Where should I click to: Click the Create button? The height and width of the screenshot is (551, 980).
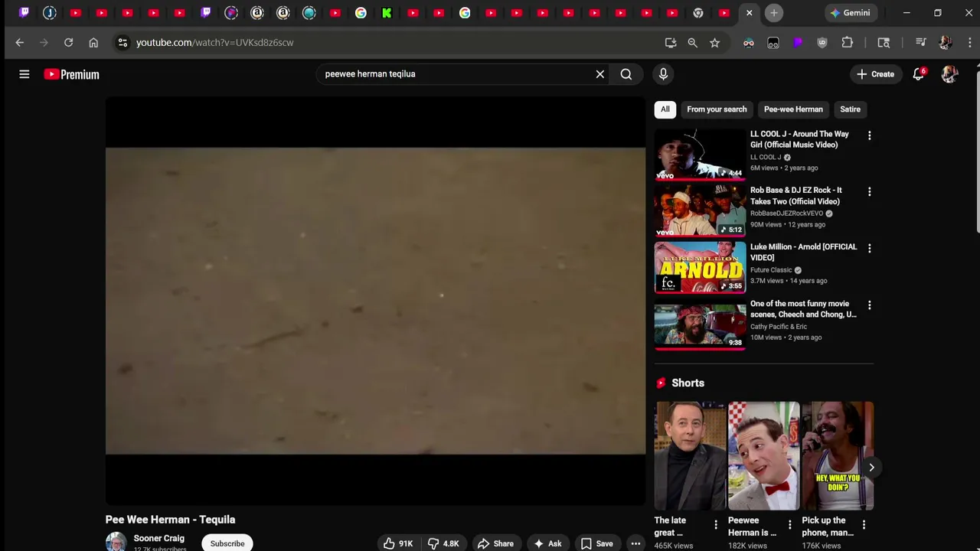pos(875,74)
